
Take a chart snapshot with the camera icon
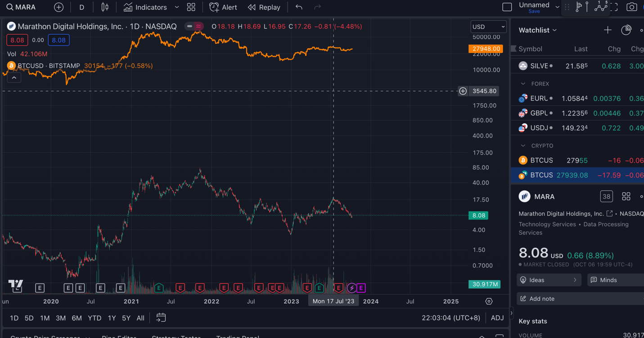point(631,7)
